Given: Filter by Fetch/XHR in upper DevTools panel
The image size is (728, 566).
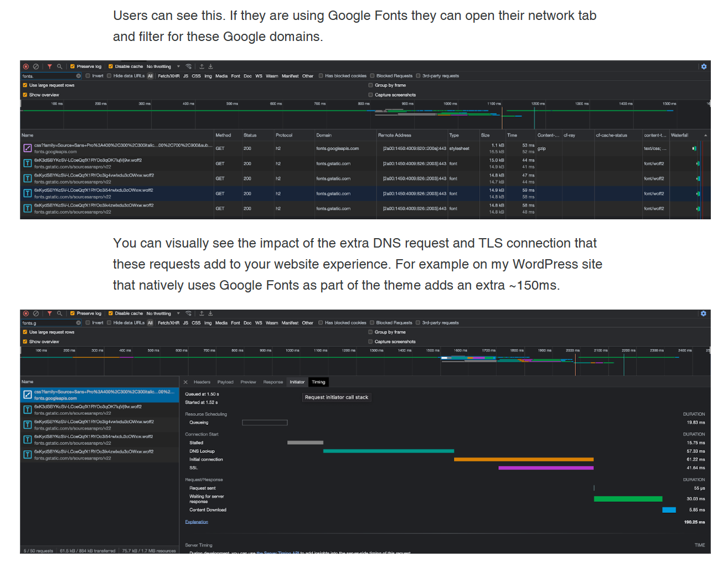Looking at the screenshot, I should [x=169, y=76].
